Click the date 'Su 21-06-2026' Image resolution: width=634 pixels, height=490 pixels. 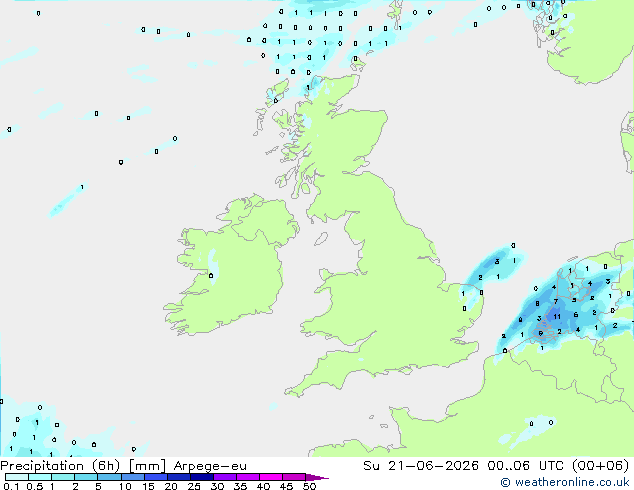tap(421, 466)
